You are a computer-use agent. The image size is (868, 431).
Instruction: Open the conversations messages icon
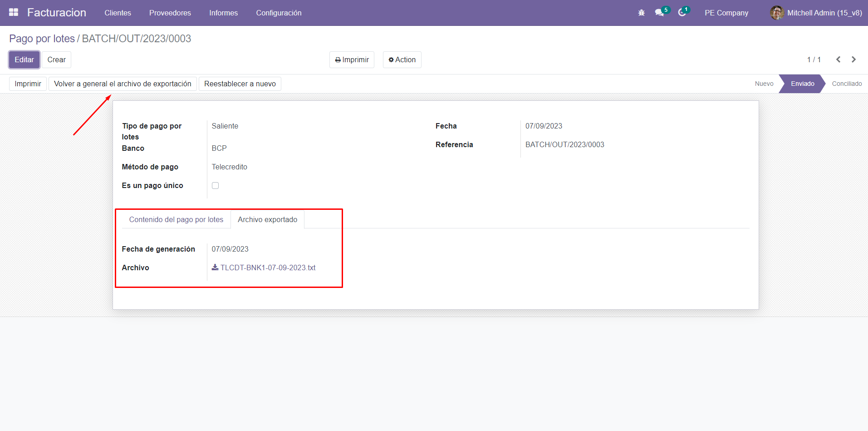coord(659,13)
